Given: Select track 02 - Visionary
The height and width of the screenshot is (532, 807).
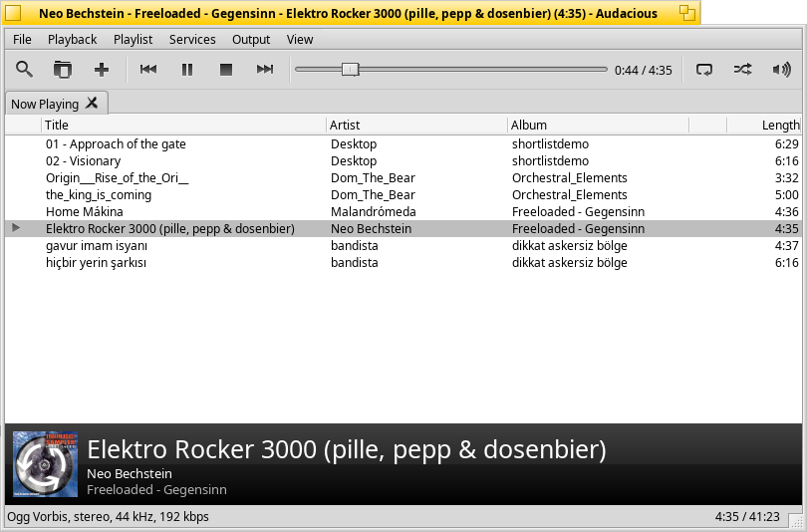Looking at the screenshot, I should pyautogui.click(x=403, y=161).
